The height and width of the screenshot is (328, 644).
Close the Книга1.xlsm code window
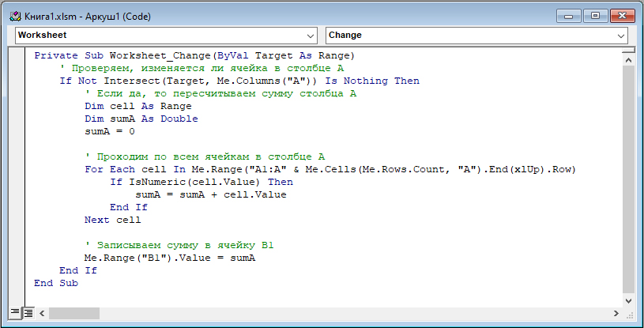[x=622, y=17]
